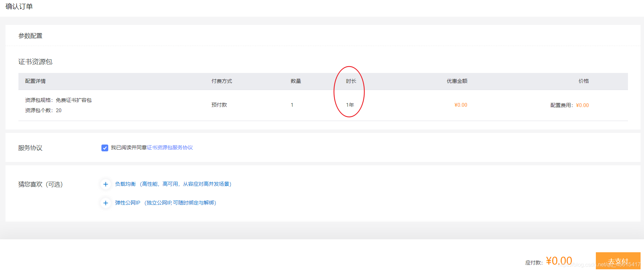Uncheck the service agreement checkbox
The image size is (644, 271).
pos(105,148)
